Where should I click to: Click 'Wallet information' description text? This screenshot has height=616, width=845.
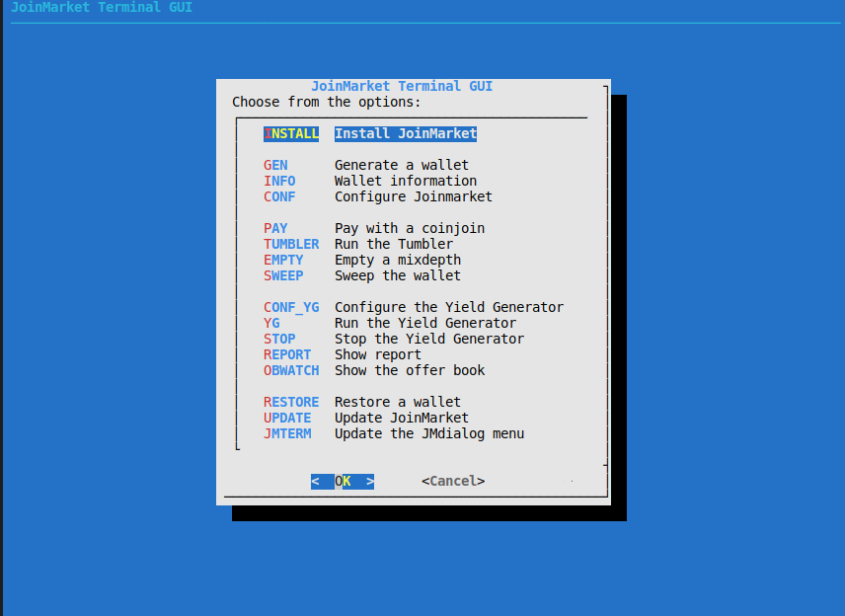(406, 181)
